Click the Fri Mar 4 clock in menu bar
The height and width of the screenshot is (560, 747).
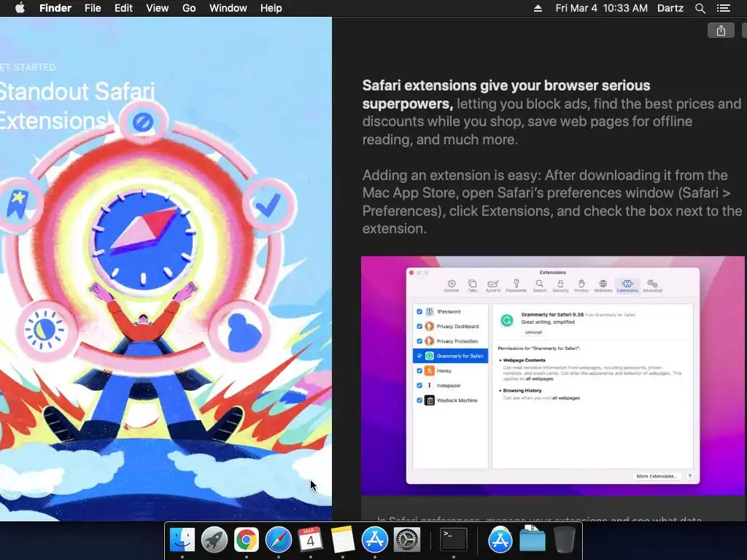pos(601,8)
